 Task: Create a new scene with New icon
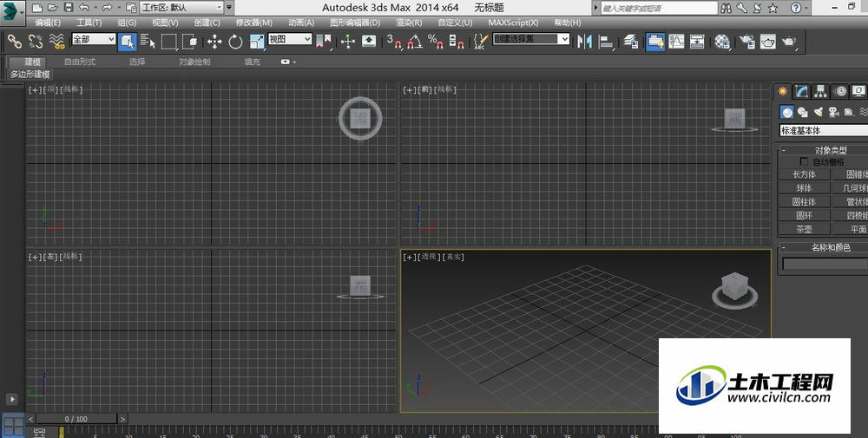pos(36,8)
